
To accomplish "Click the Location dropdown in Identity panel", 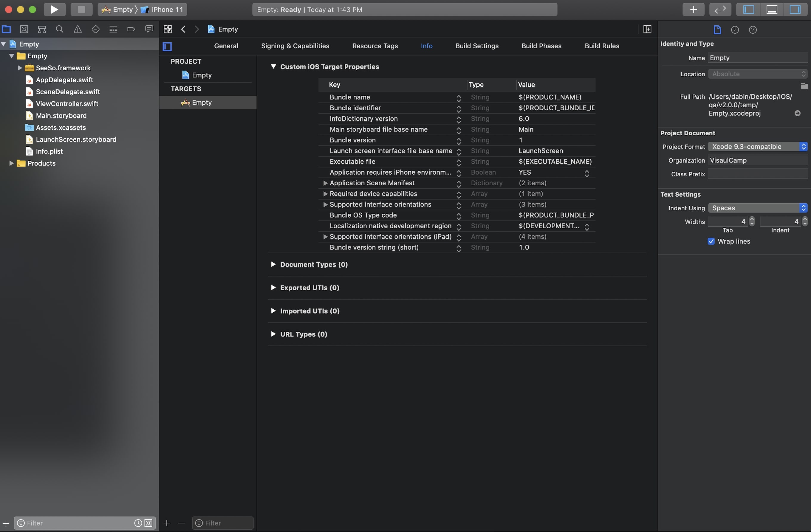I will pyautogui.click(x=758, y=74).
